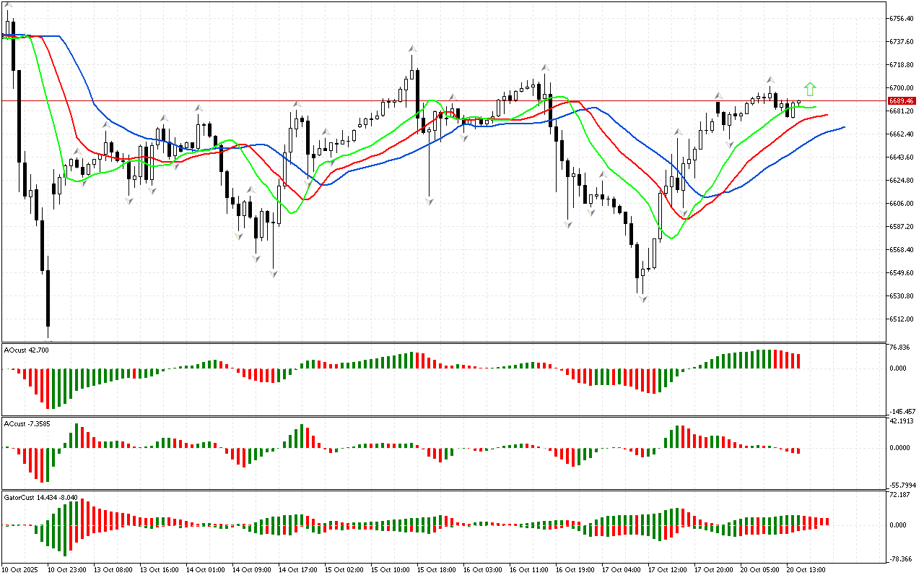Viewport: 924px width, 578px height.
Task: Click the up fractal at the chart's top-left corner
Action: click(9, 4)
